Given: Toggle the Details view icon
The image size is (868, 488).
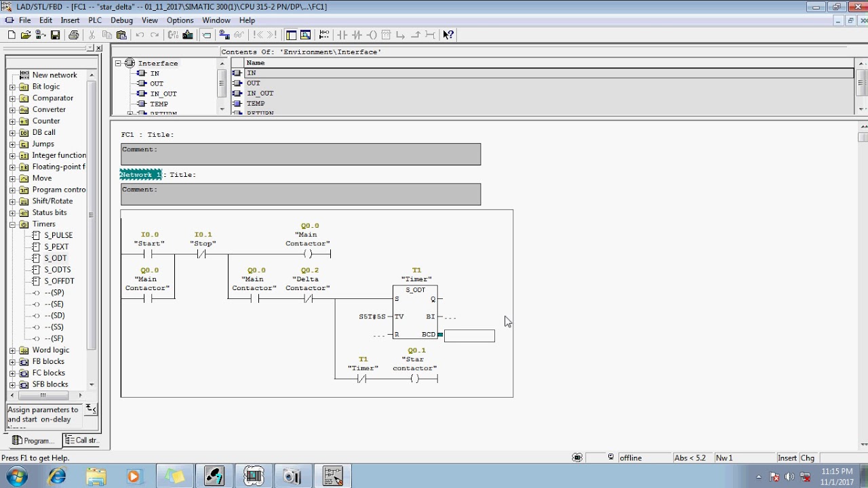Looking at the screenshot, I should pos(305,35).
